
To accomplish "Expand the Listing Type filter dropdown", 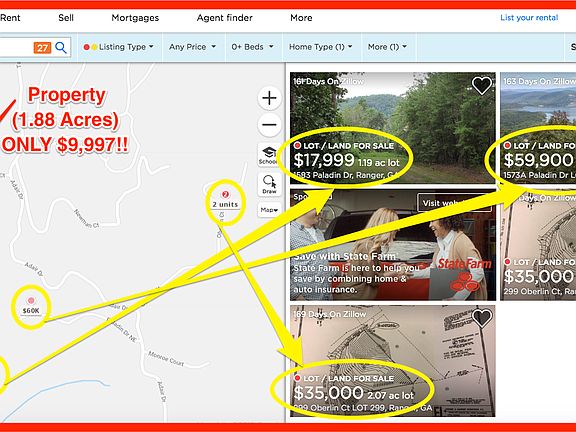I will [119, 47].
